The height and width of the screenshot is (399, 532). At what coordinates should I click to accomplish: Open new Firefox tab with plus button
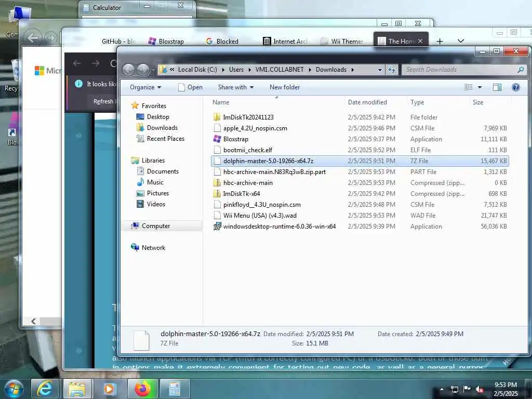440,41
